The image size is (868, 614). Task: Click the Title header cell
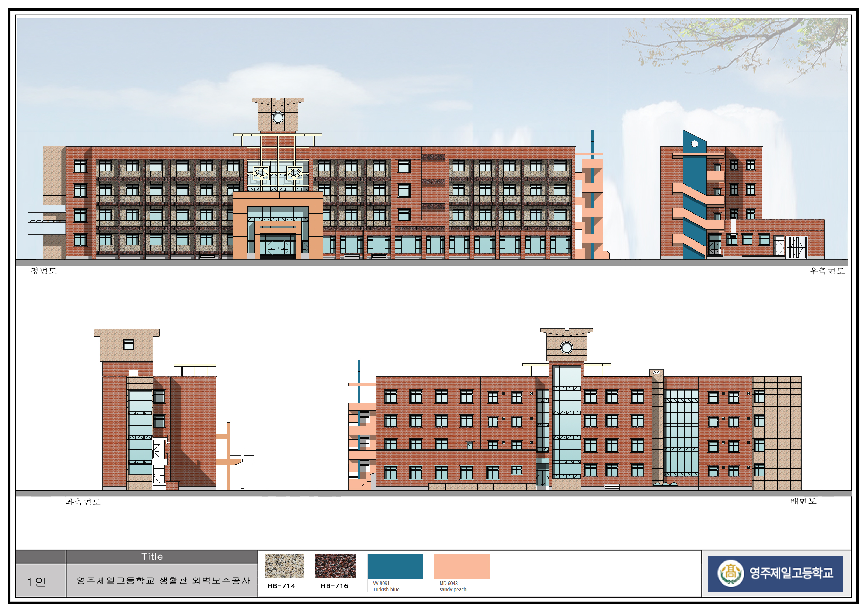pos(152,557)
